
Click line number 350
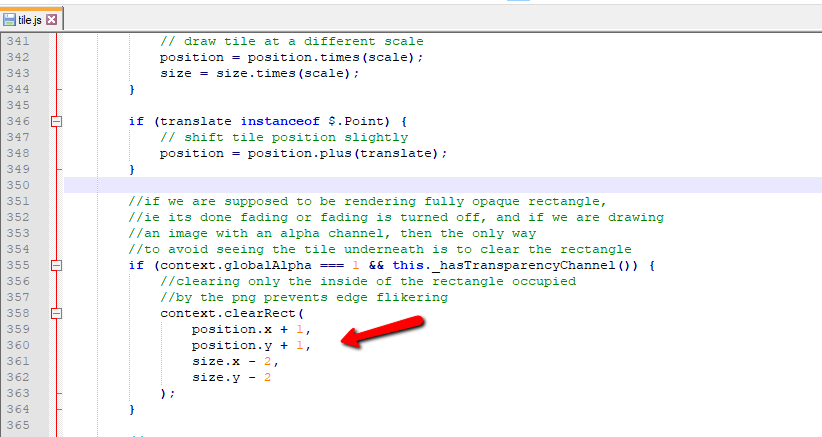click(18, 185)
